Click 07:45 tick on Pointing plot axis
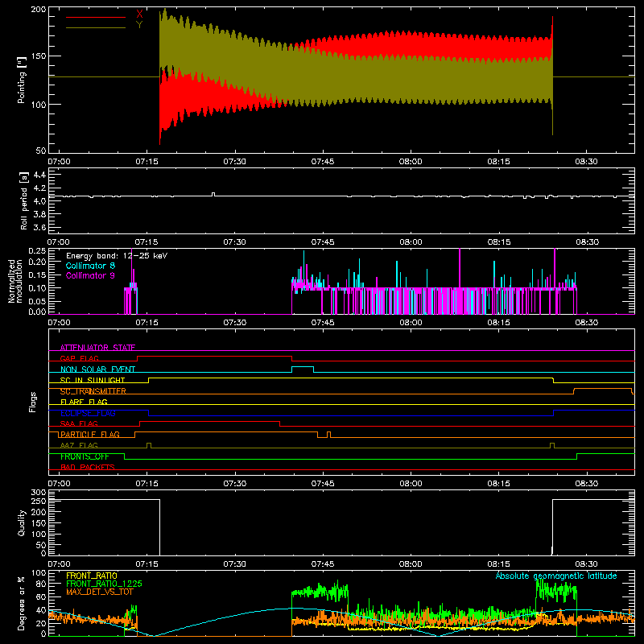The width and height of the screenshot is (644, 644). click(x=323, y=162)
